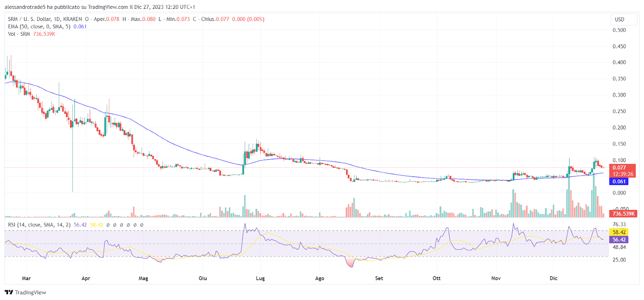Click the blue 0.061 EMA price label
Screen dimensions: 644x300
pos(619,181)
